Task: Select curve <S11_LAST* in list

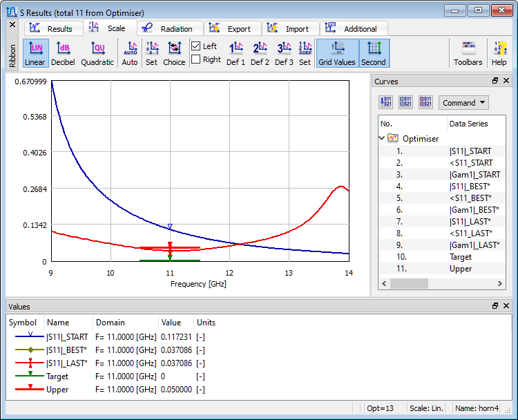Action: 442,233
